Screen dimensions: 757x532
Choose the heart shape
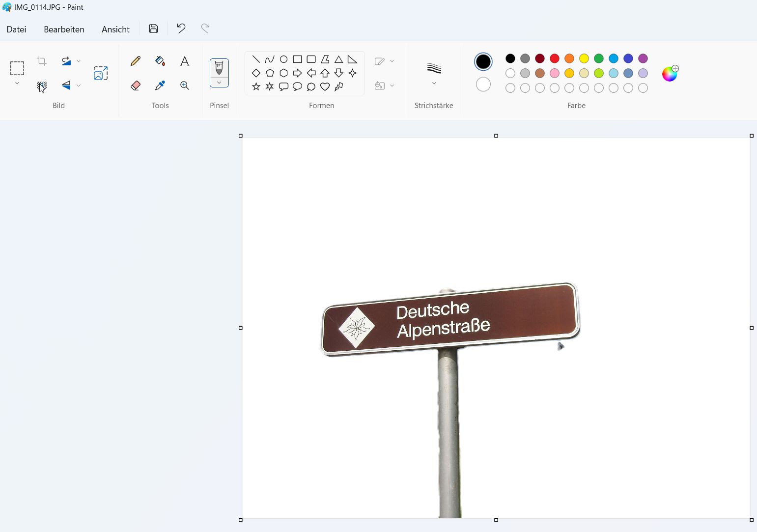pos(325,87)
